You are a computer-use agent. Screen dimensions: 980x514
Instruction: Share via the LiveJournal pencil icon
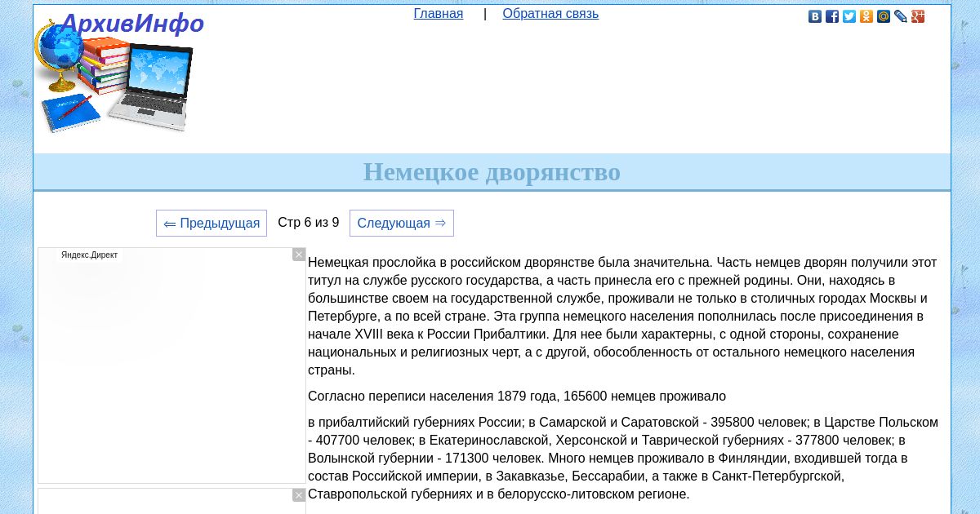pyautogui.click(x=901, y=16)
